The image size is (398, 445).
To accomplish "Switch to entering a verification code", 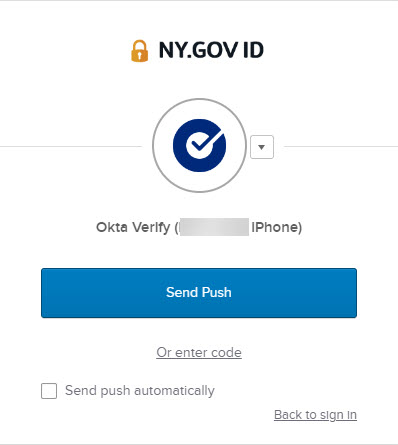I will point(199,352).
